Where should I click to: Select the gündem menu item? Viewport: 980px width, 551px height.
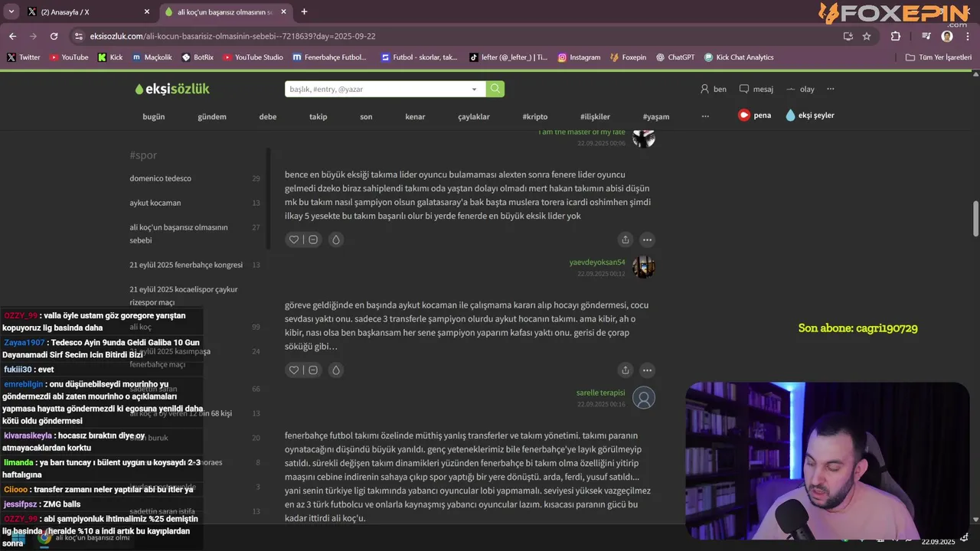[212, 116]
